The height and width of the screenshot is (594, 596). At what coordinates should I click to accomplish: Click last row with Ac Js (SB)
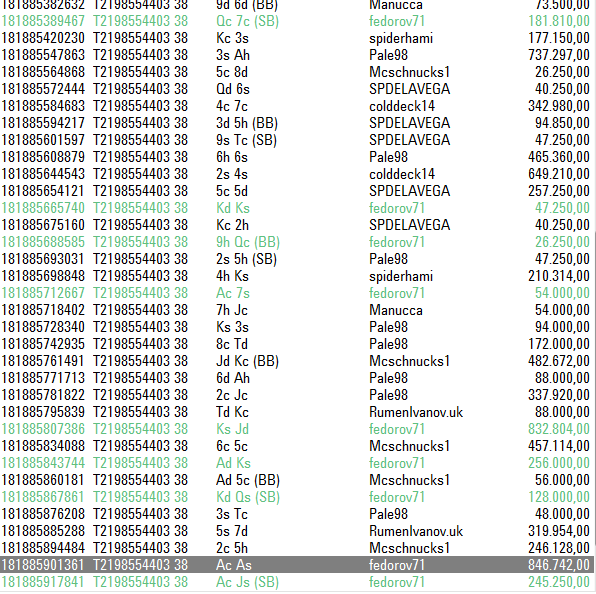[x=296, y=582]
